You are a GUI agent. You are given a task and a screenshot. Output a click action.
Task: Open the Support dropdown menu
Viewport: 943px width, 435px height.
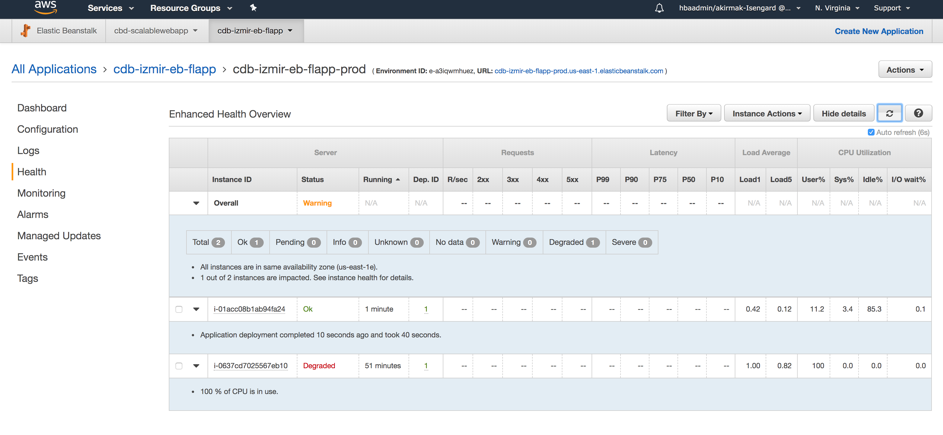[892, 8]
